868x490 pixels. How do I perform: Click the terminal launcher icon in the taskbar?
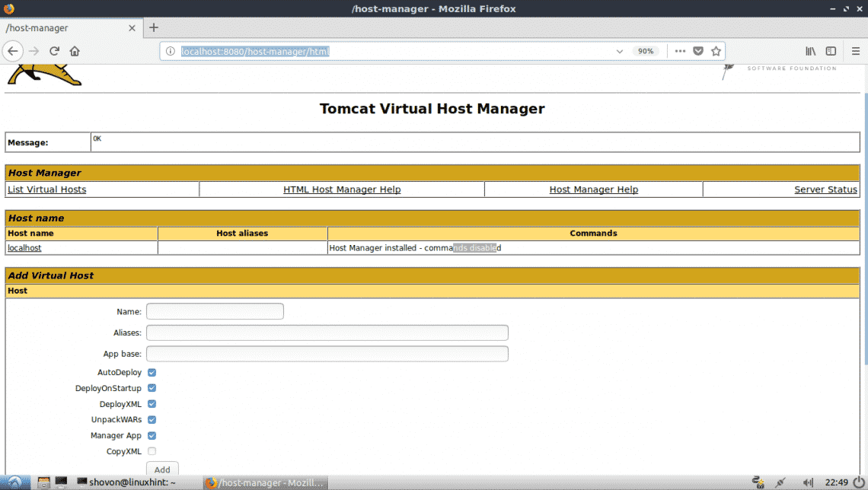[x=61, y=482]
